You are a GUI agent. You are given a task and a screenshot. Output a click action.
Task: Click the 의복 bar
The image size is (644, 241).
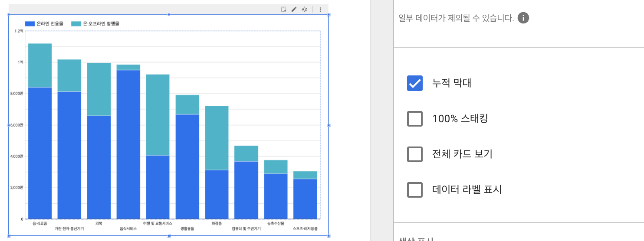point(99,141)
